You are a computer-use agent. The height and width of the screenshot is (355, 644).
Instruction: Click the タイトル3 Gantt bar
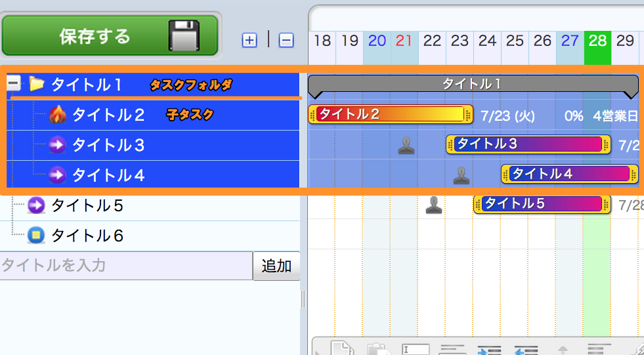click(x=528, y=144)
